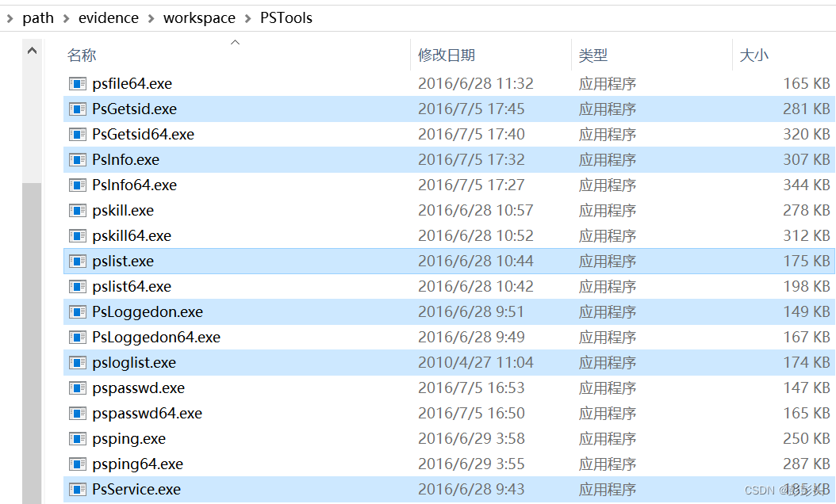
Task: Expand the chevron after path breadcrumb
Action: [66, 19]
